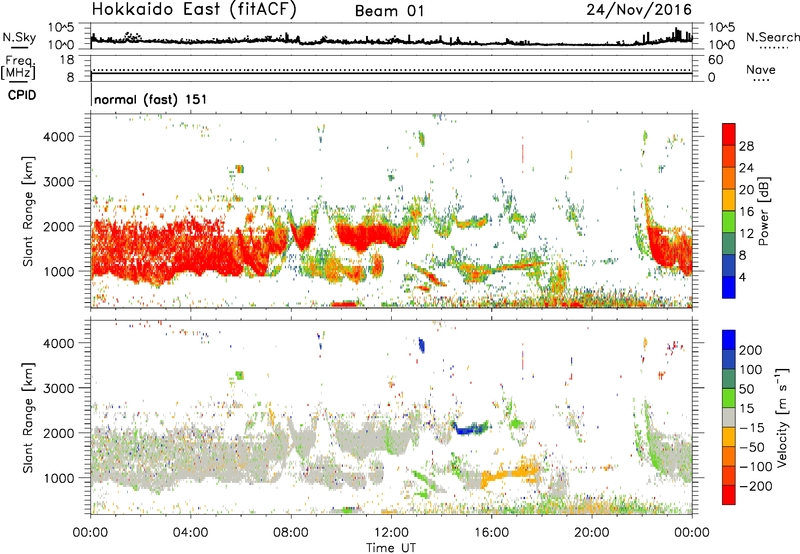Click the 'CPID' label
Image resolution: width=800 pixels, height=554 pixels.
(22, 95)
